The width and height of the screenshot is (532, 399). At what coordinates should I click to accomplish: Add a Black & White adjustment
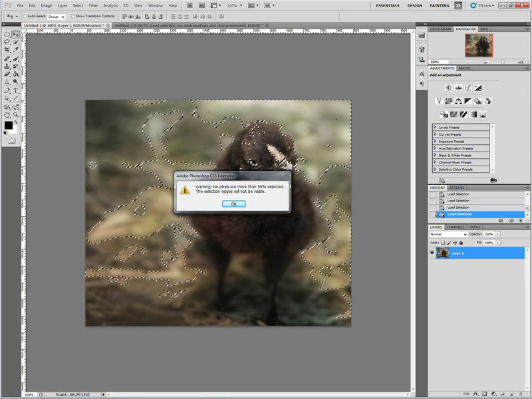click(468, 101)
